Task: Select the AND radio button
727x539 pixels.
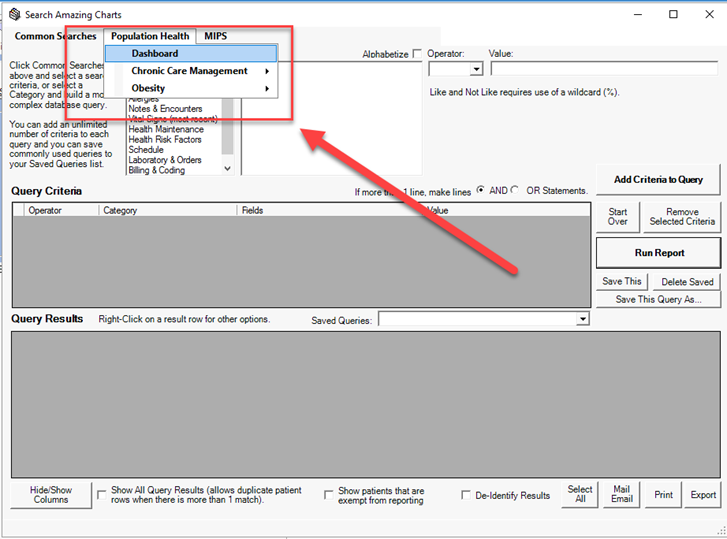Action: (x=481, y=190)
